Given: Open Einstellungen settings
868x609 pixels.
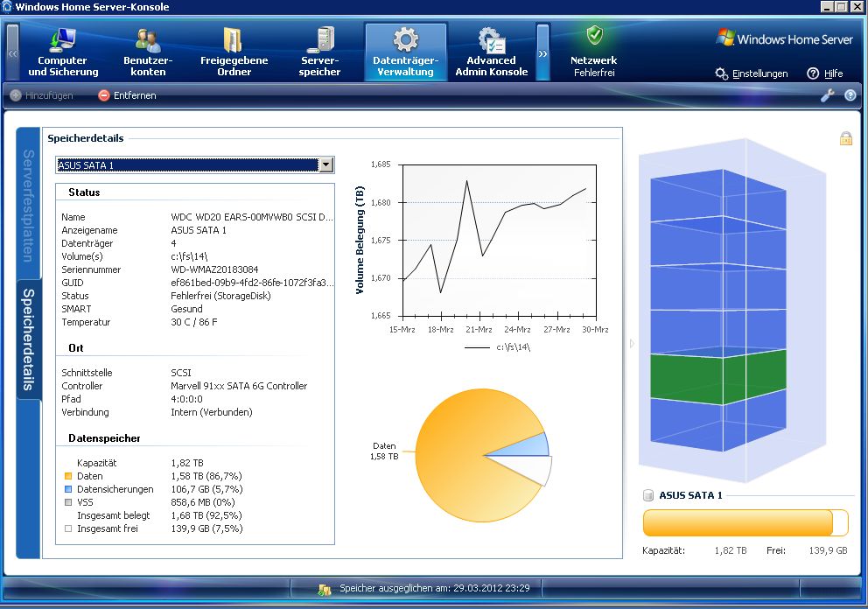Looking at the screenshot, I should 752,73.
